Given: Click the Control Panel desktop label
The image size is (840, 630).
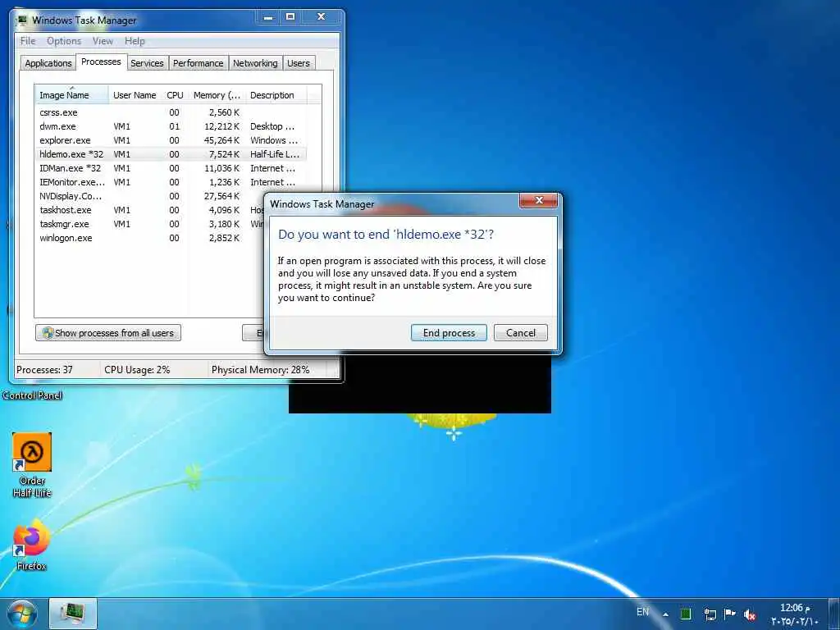Looking at the screenshot, I should pos(32,395).
